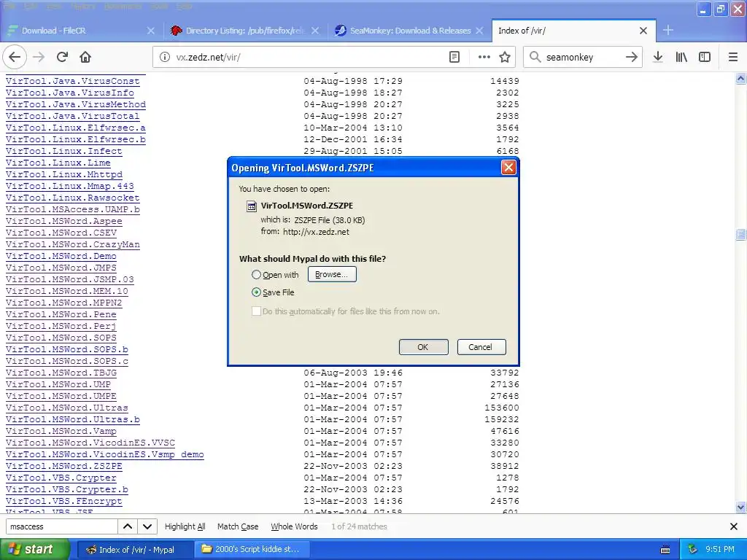Viewport: 747px width, 560px height.
Task: Confirm the dialog with OK
Action: (423, 347)
